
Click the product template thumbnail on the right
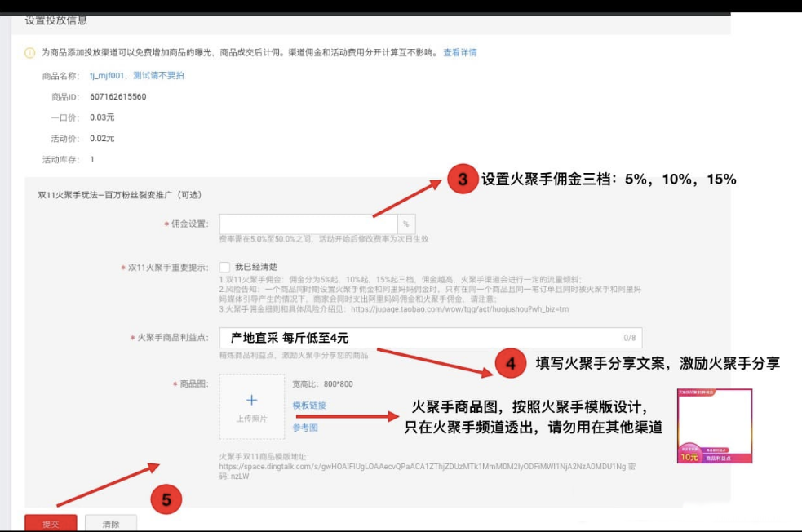[x=716, y=424]
